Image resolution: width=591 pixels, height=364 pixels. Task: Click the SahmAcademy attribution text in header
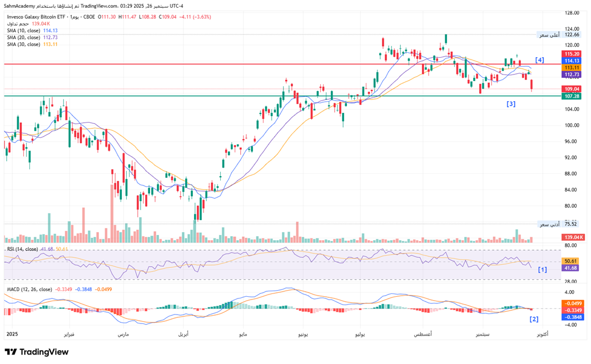(x=21, y=6)
